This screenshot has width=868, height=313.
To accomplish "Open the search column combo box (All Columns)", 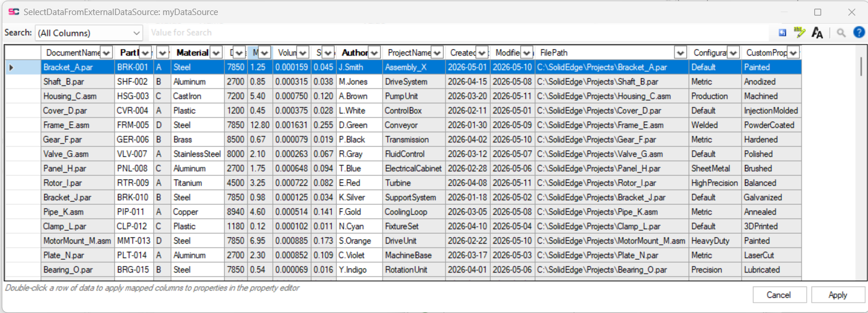I will point(89,33).
